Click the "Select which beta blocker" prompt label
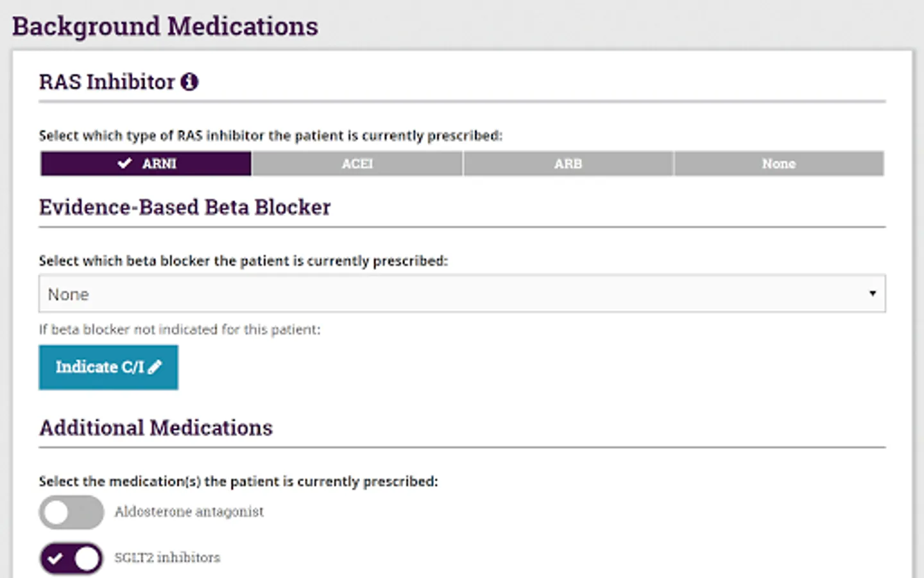This screenshot has width=924, height=578. [x=243, y=261]
